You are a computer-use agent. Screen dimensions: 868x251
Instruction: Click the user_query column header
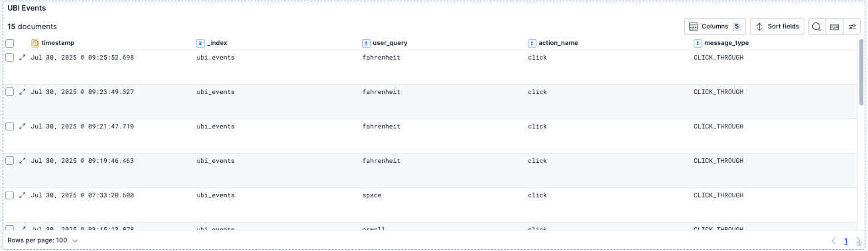click(x=385, y=43)
